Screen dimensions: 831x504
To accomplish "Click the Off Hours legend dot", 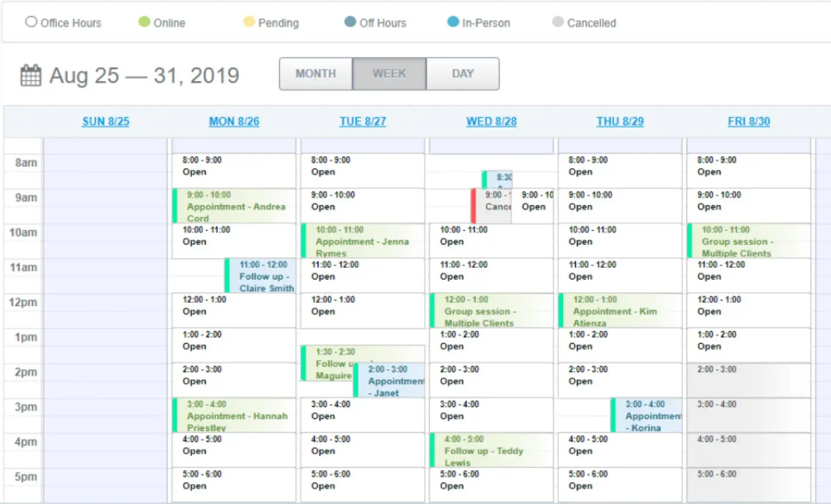I will coord(349,22).
